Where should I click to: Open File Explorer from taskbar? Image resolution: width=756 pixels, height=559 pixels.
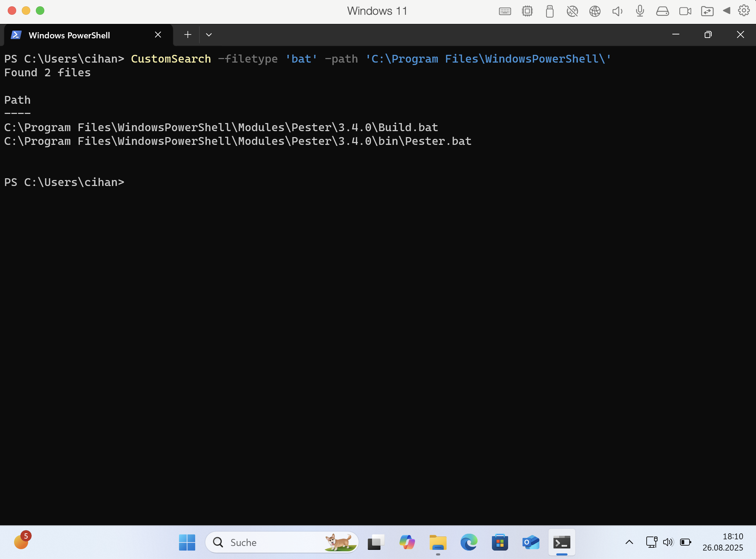click(438, 542)
